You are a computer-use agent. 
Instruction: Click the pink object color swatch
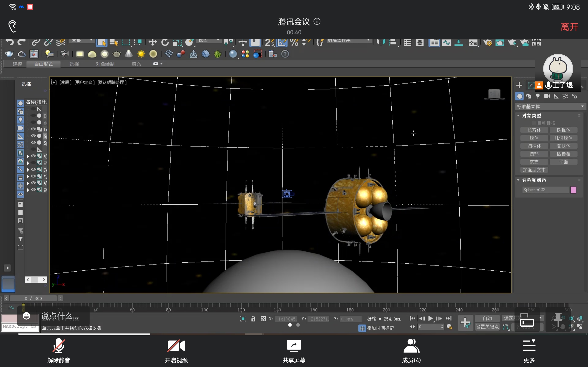click(573, 190)
